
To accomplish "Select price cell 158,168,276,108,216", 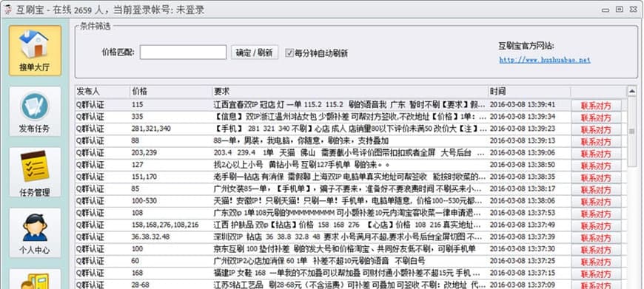I will point(165,225).
